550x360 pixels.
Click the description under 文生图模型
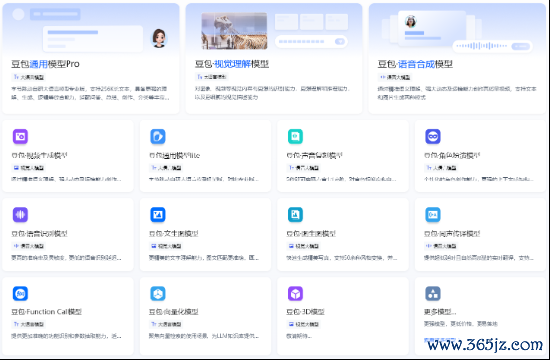click(x=204, y=258)
